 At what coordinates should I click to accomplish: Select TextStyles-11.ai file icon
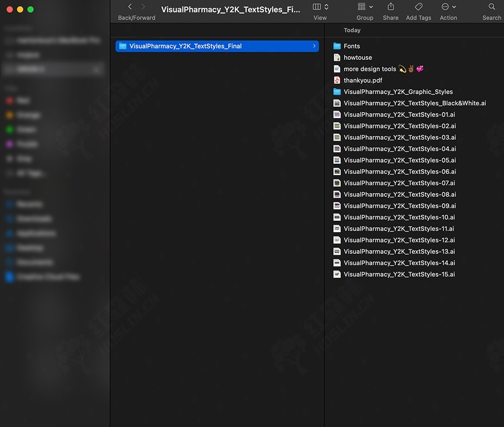(x=337, y=229)
